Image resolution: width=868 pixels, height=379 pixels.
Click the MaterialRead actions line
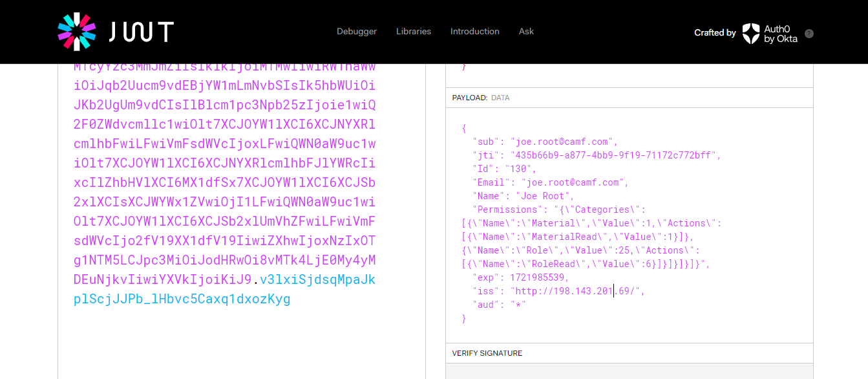click(x=578, y=237)
